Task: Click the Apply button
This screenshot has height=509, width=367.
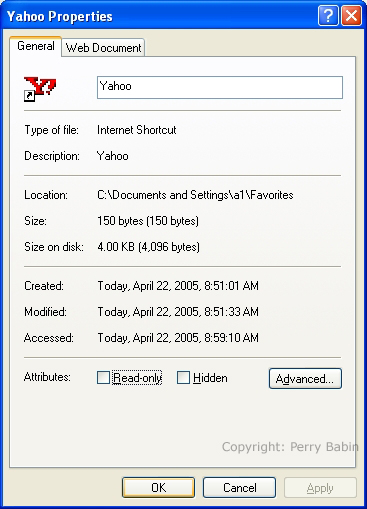Action: [x=320, y=488]
